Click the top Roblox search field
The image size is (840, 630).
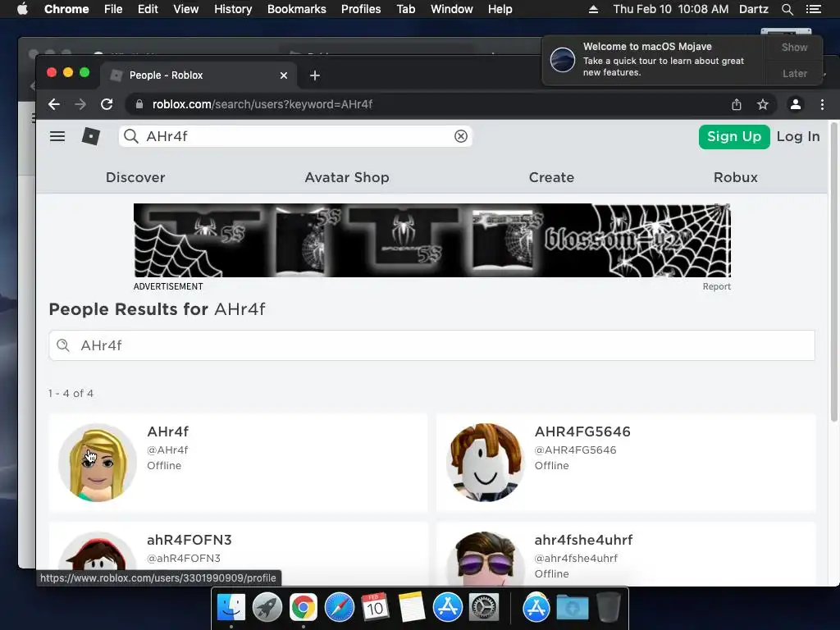[x=294, y=137]
